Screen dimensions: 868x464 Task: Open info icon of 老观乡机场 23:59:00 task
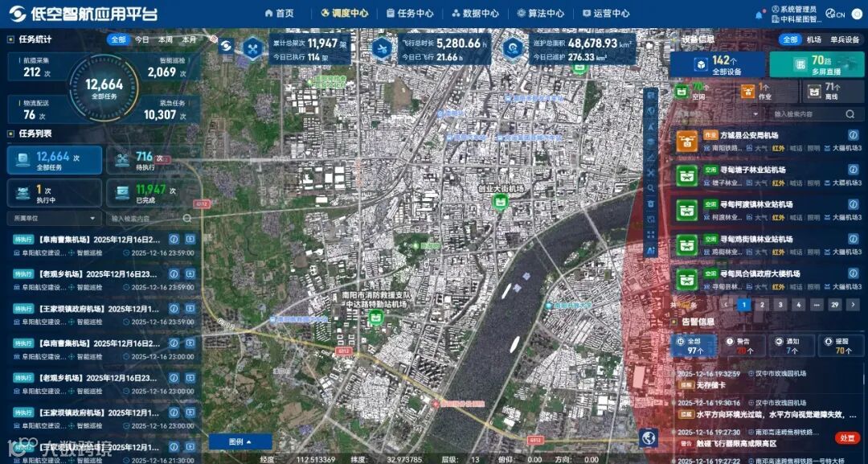click(x=174, y=273)
